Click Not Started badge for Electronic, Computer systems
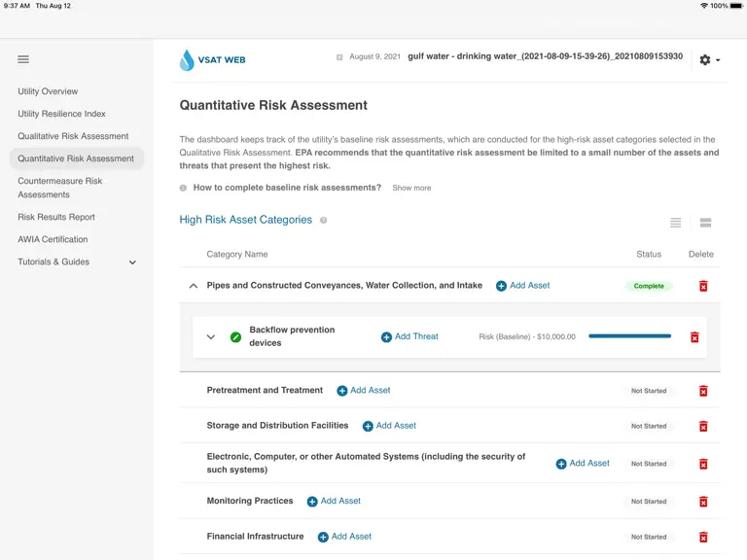 tap(649, 464)
